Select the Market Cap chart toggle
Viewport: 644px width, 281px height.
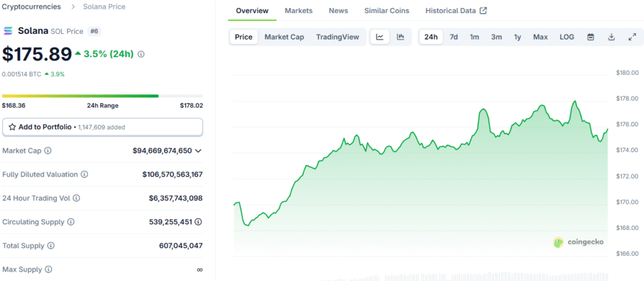284,37
